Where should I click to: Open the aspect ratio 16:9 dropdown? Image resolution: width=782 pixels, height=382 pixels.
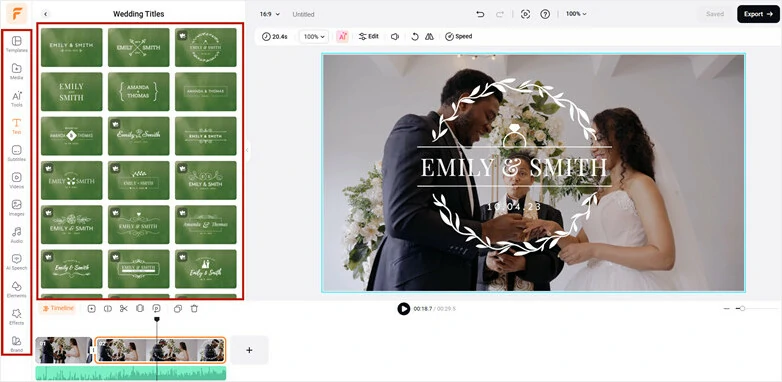[270, 14]
